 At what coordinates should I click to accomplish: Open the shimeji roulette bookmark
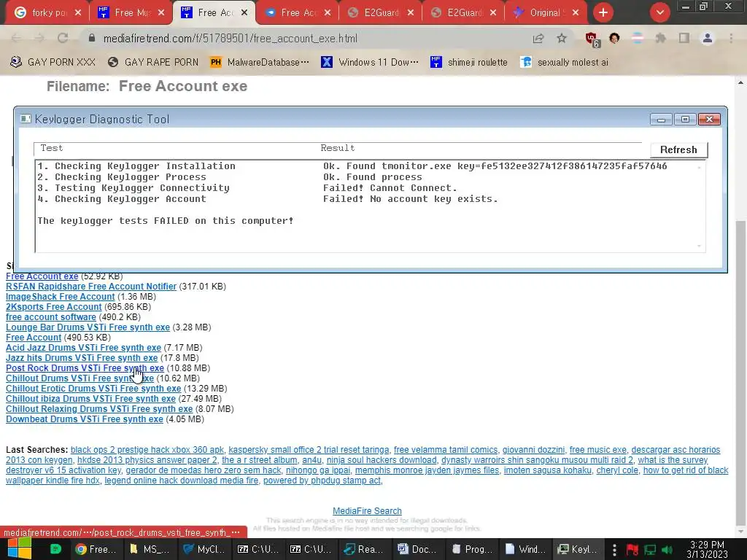tap(469, 63)
